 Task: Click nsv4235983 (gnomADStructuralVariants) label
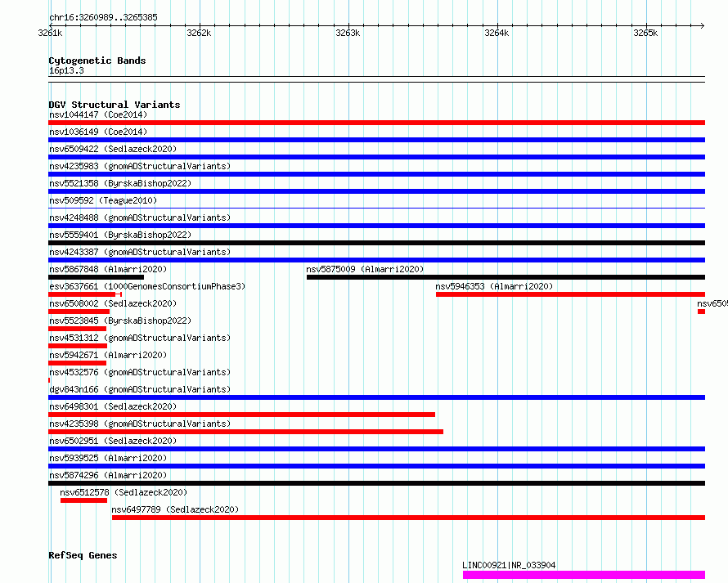[140, 166]
